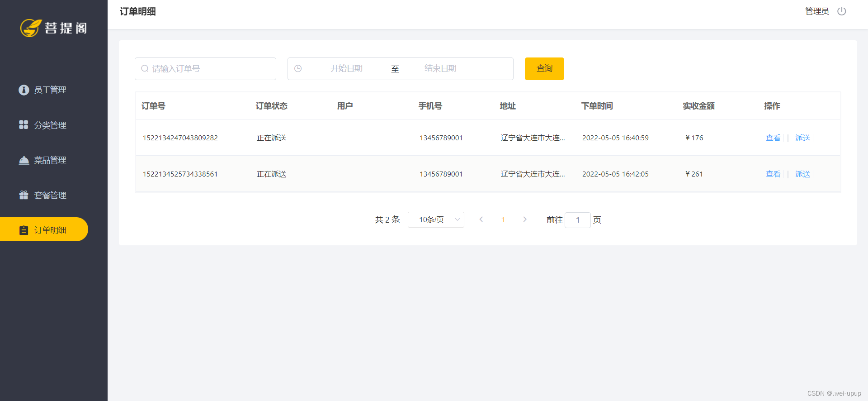Click order number 1522134525734338561
This screenshot has height=401, width=868.
tap(180, 174)
